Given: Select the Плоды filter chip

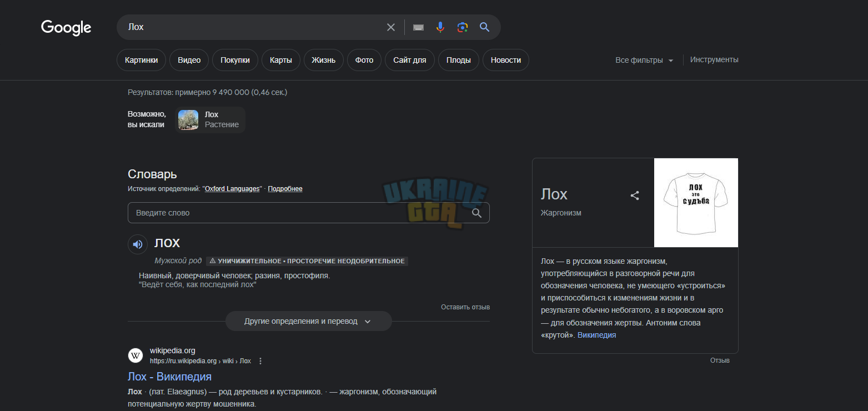Looking at the screenshot, I should coord(459,60).
